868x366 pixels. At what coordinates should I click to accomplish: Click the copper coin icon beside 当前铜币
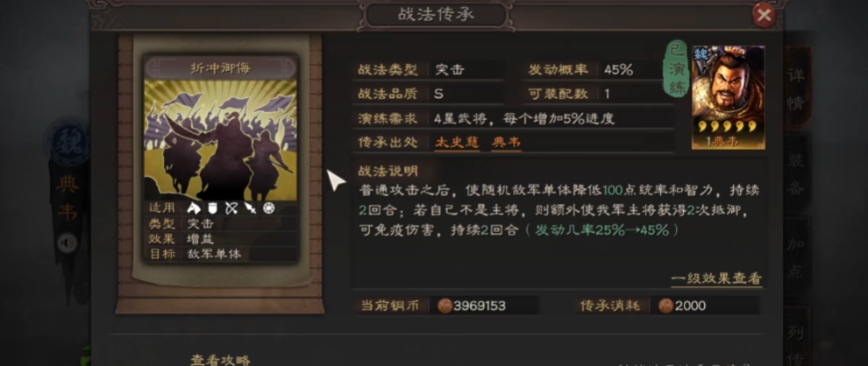pyautogui.click(x=445, y=306)
